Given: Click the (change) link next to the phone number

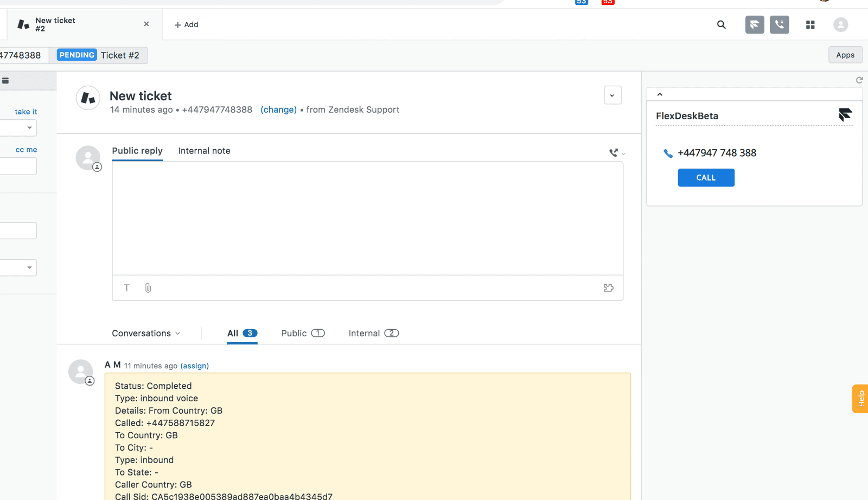Looking at the screenshot, I should (278, 110).
